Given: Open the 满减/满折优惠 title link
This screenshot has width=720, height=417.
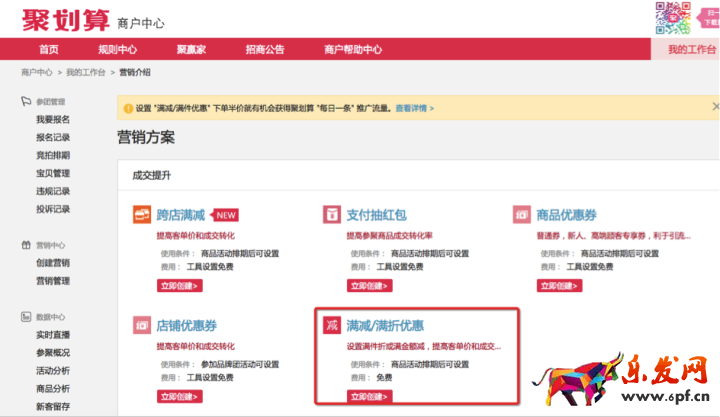Looking at the screenshot, I should (385, 326).
